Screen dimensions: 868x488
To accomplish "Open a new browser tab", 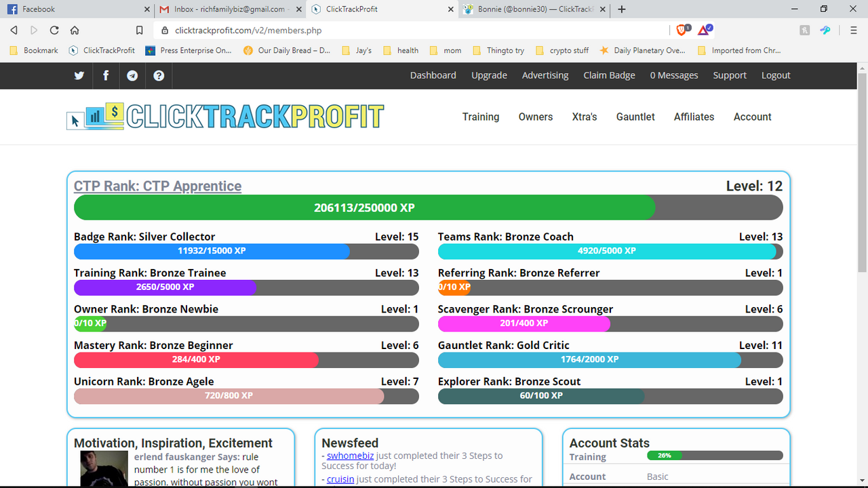I will point(622,9).
